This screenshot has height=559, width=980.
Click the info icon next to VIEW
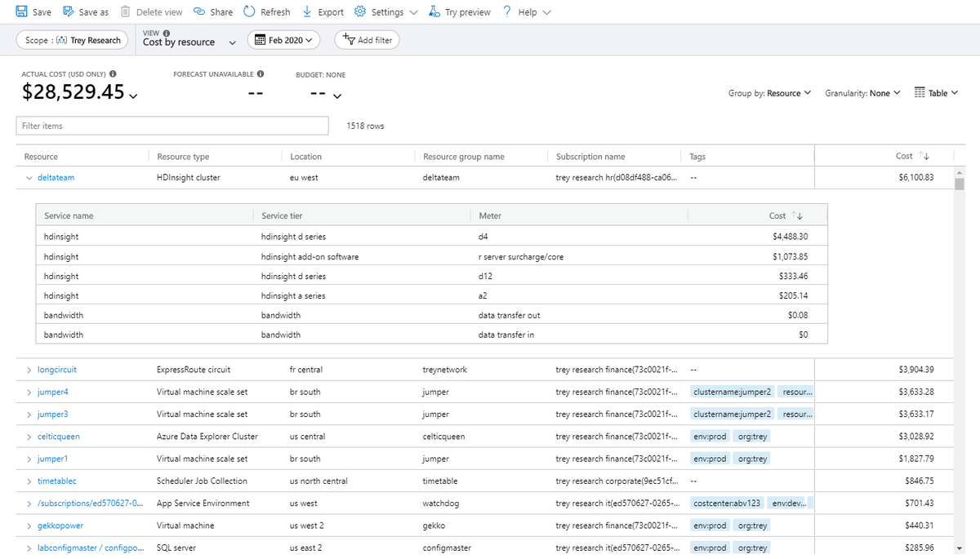[167, 33]
